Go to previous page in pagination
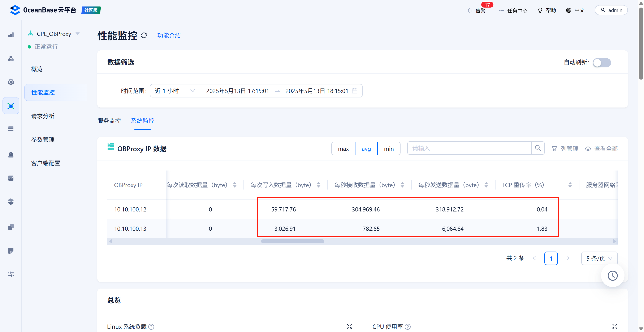This screenshot has height=332, width=644. (x=534, y=258)
